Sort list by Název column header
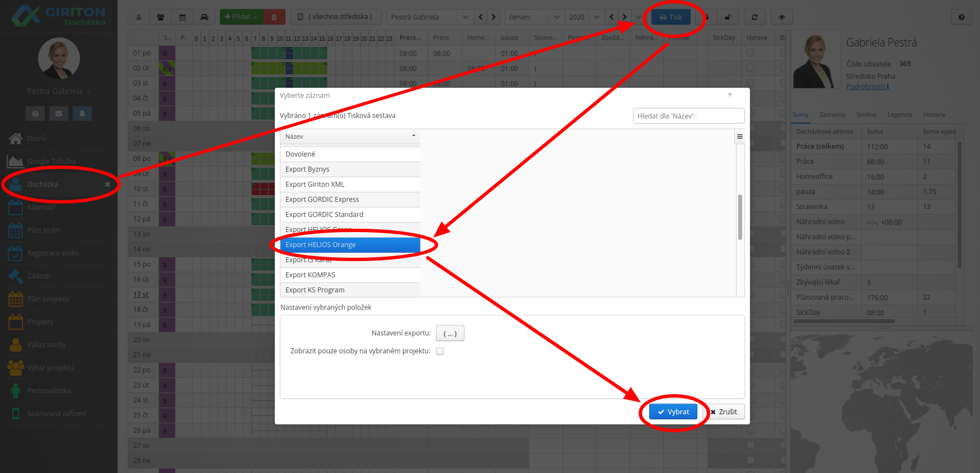The width and height of the screenshot is (980, 473). pyautogui.click(x=350, y=136)
